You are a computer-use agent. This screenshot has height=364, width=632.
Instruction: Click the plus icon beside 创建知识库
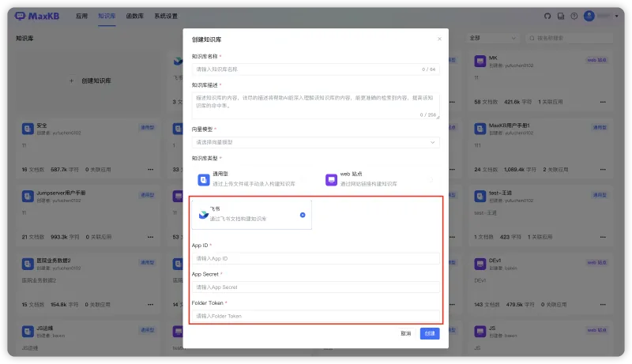[x=71, y=81]
